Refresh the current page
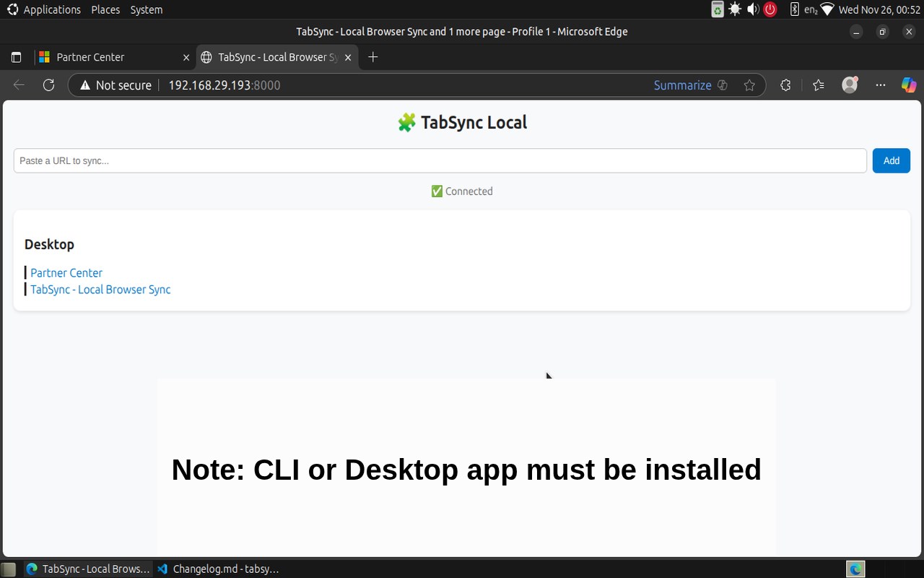Viewport: 924px width, 578px height. 48,85
